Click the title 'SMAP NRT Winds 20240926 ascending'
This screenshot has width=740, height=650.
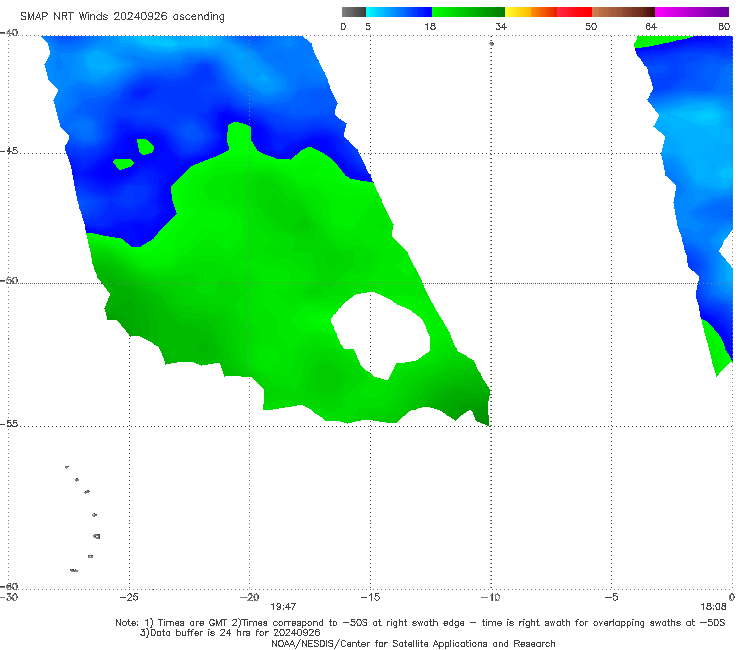(x=122, y=16)
